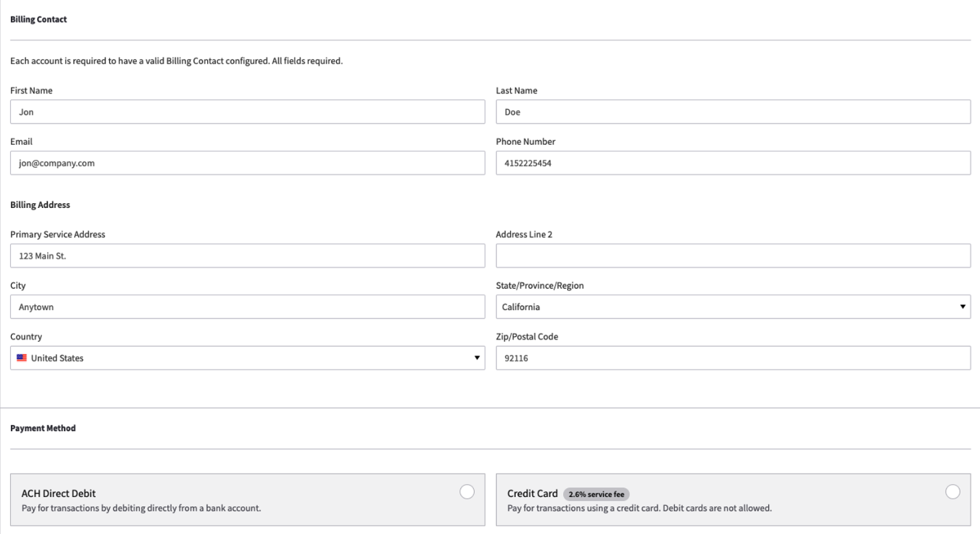
Task: Focus the Email field with jon@company.com
Action: click(248, 163)
